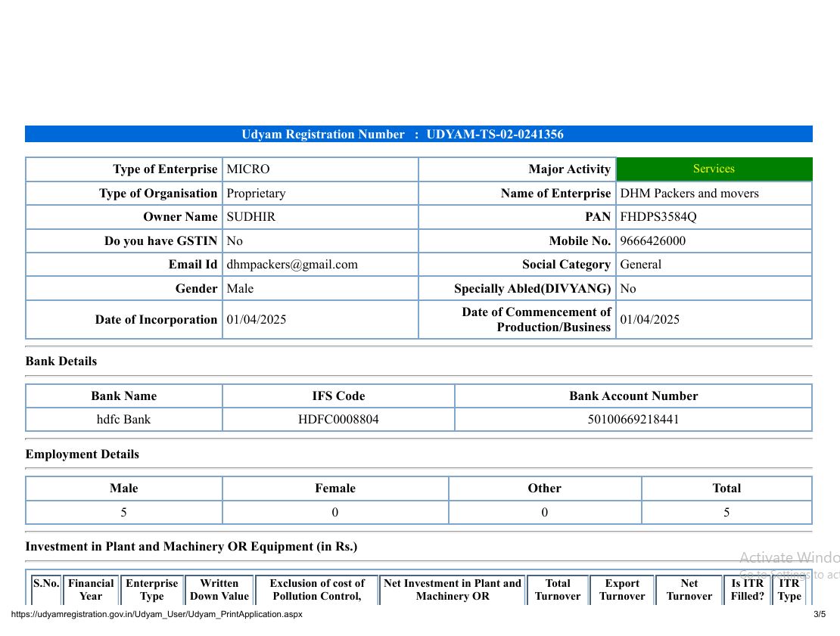Select the bank account number 50100669218441
840x636 pixels.
633,419
